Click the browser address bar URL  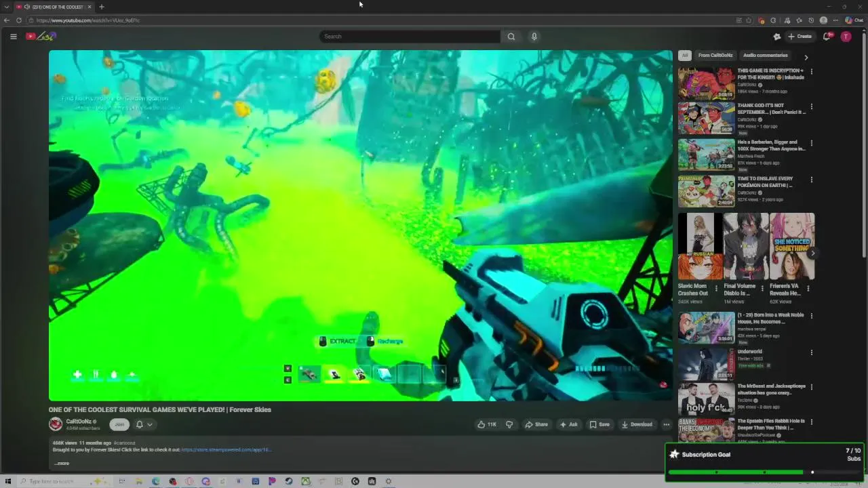pos(88,20)
